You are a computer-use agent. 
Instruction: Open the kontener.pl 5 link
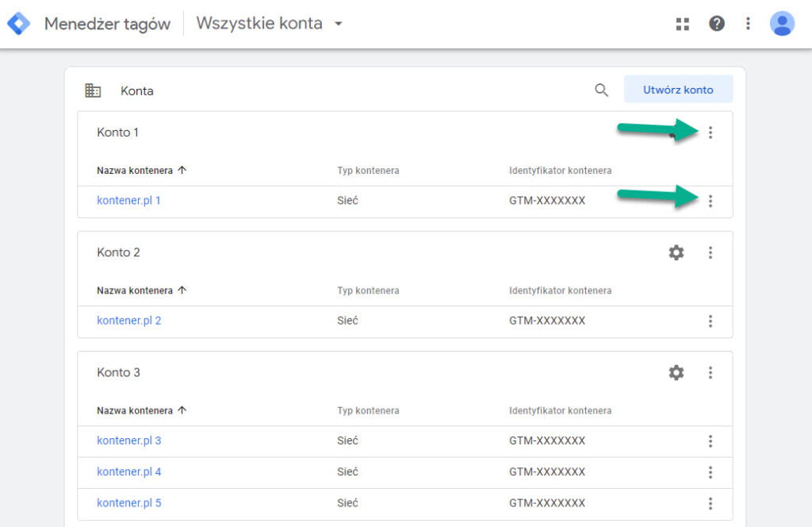[129, 502]
